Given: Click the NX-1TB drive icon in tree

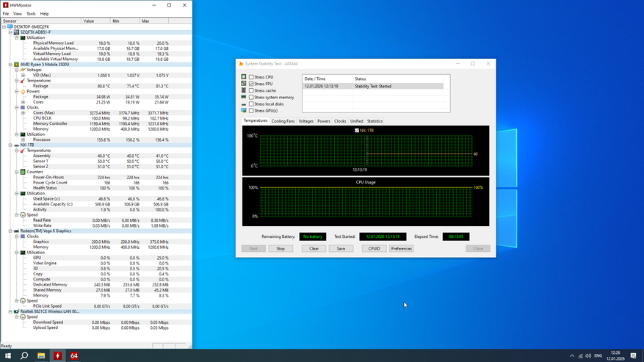Looking at the screenshot, I should [17, 145].
